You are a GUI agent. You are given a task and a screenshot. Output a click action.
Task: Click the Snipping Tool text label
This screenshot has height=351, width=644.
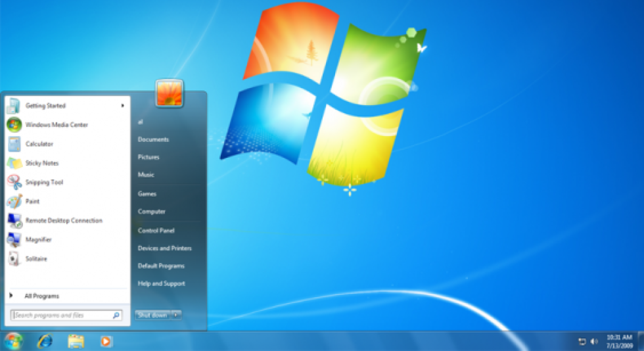45,182
